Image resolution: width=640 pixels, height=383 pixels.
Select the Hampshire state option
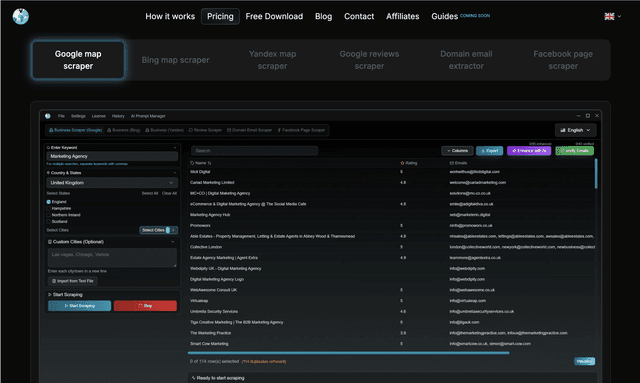pyautogui.click(x=49, y=208)
